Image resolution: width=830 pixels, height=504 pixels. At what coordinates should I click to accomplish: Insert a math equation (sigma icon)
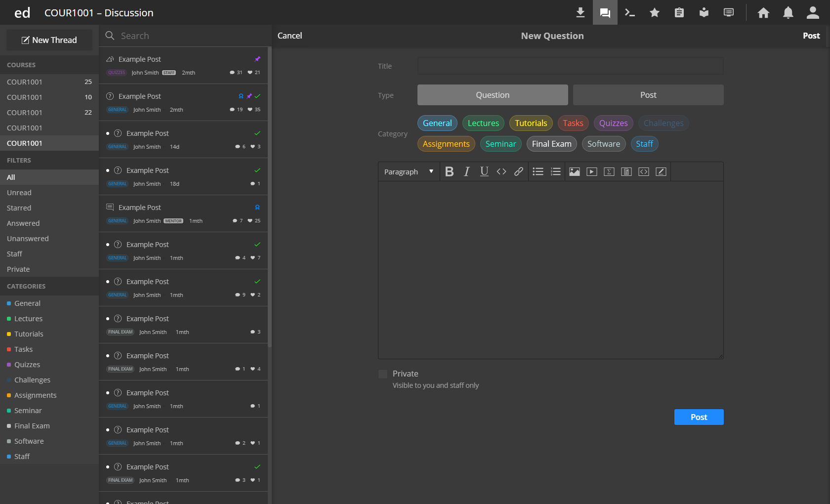click(609, 171)
